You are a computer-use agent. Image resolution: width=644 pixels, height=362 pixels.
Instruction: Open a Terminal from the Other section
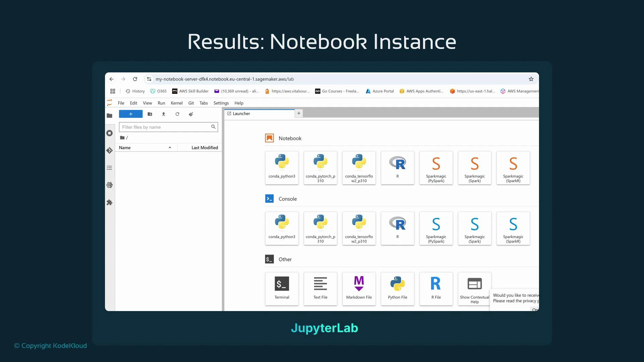(282, 288)
